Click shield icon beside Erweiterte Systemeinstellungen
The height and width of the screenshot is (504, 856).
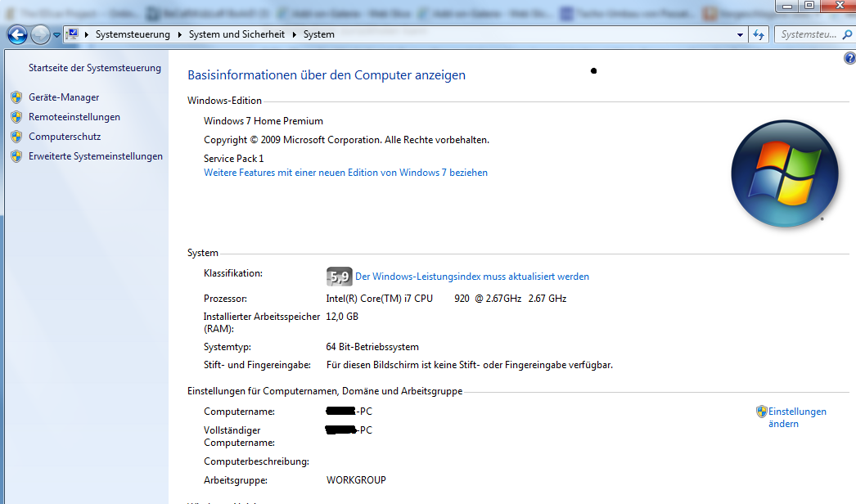(x=16, y=157)
